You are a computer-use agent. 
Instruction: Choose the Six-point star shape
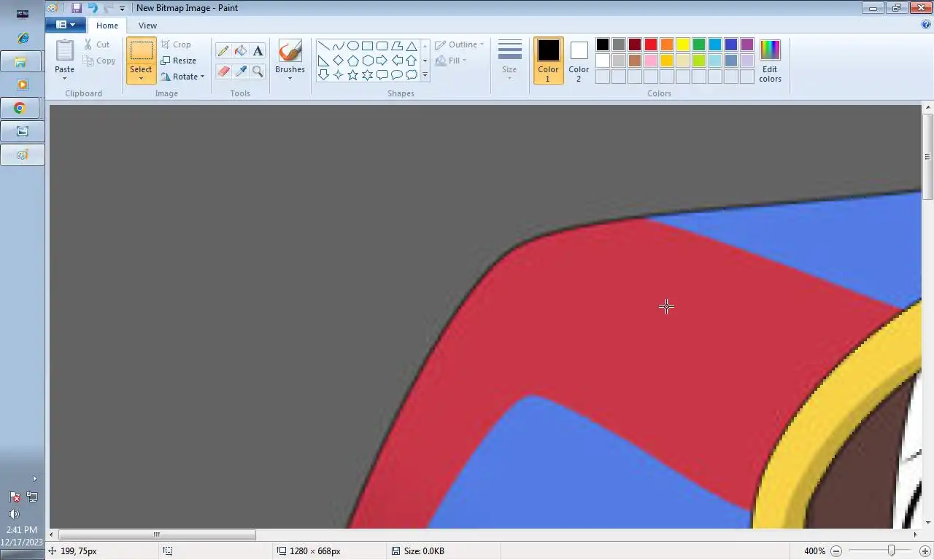click(367, 74)
